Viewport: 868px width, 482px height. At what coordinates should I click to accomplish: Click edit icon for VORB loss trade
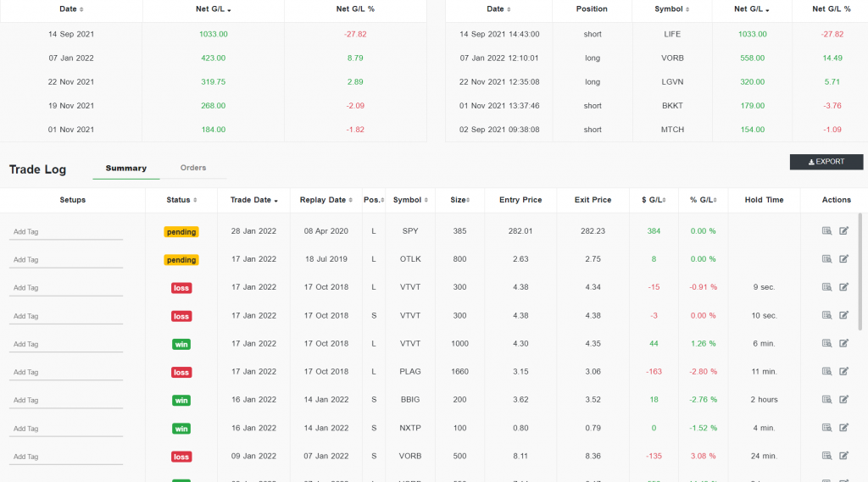click(x=843, y=456)
